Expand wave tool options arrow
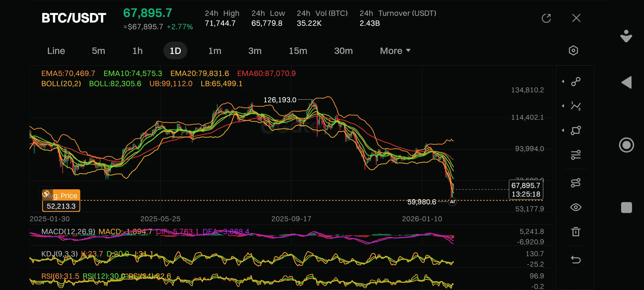This screenshot has height=290, width=644. [563, 106]
